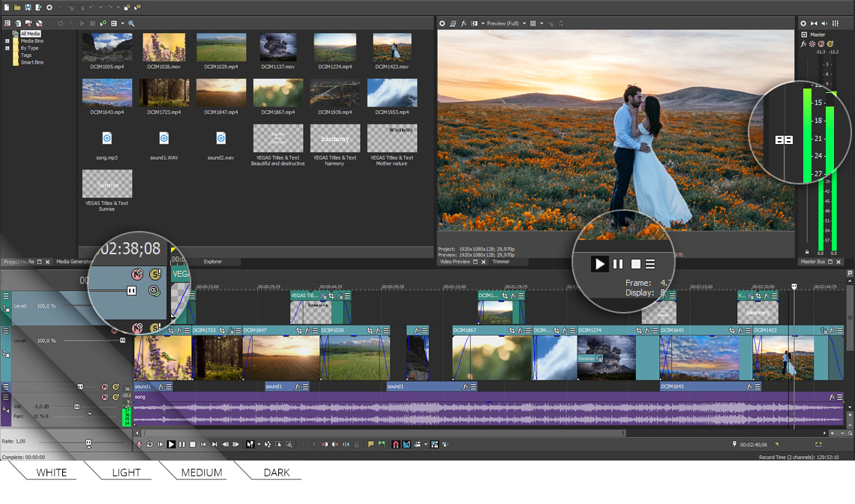Viewport: 855px width, 504px height.
Task: Open the project Properties gear icon
Action: 49,7
